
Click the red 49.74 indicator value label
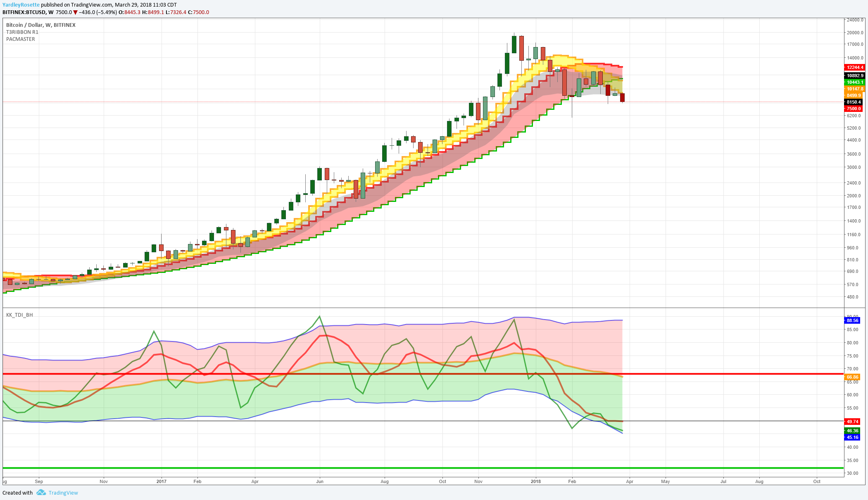pos(852,422)
